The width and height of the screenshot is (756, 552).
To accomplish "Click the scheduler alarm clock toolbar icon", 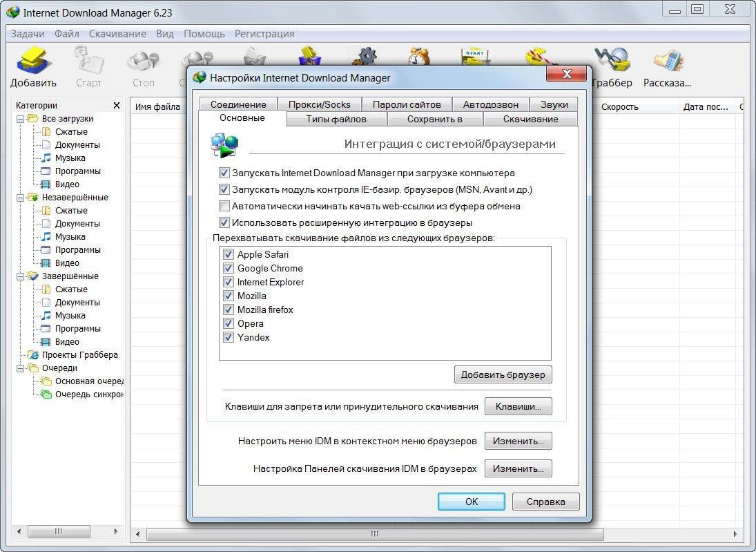I will click(x=419, y=56).
